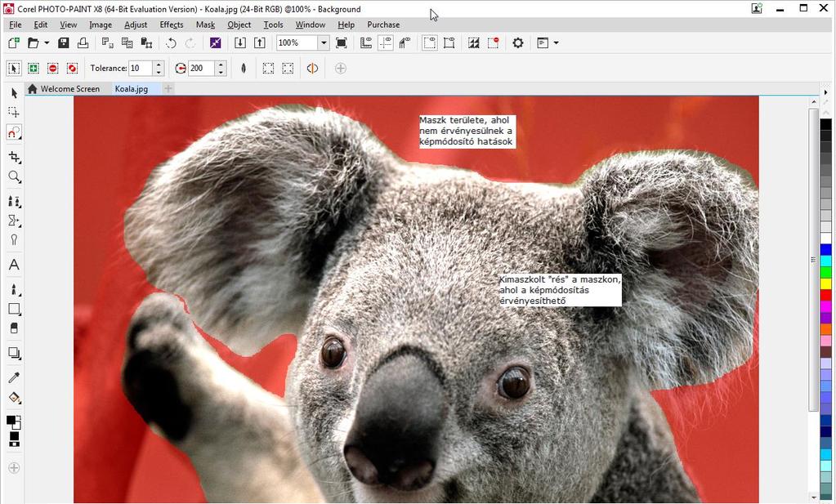Click the Cut icon in toolbar
The width and height of the screenshot is (836, 504).
pyautogui.click(x=108, y=42)
